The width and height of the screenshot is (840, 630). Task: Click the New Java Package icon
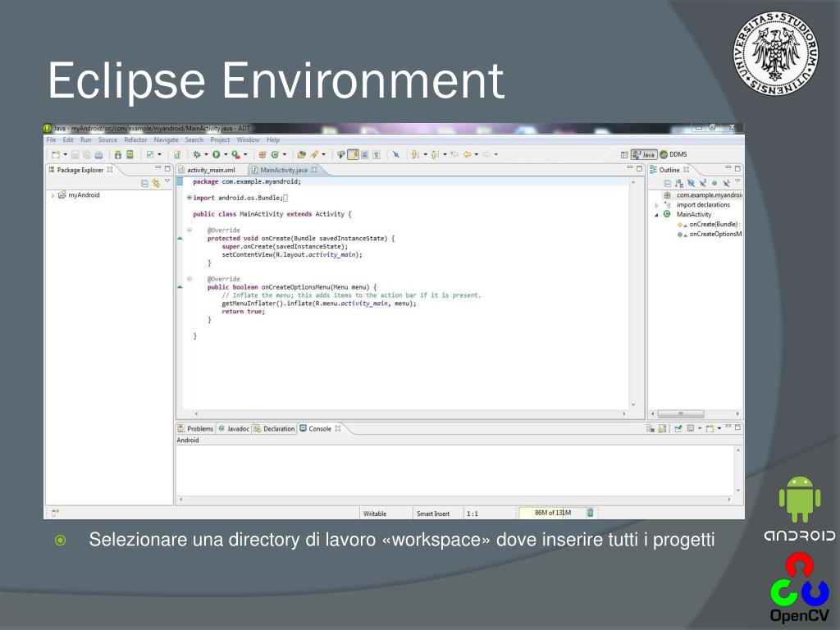point(262,155)
